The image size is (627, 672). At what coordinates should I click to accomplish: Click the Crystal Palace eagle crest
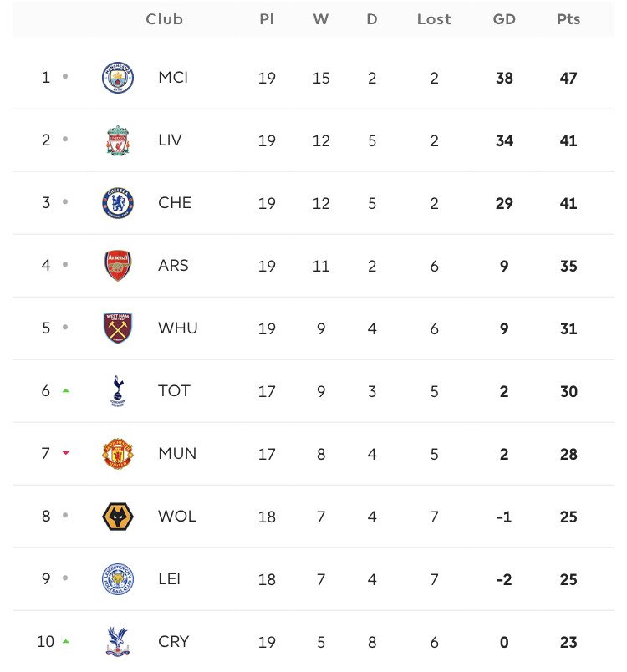click(118, 642)
